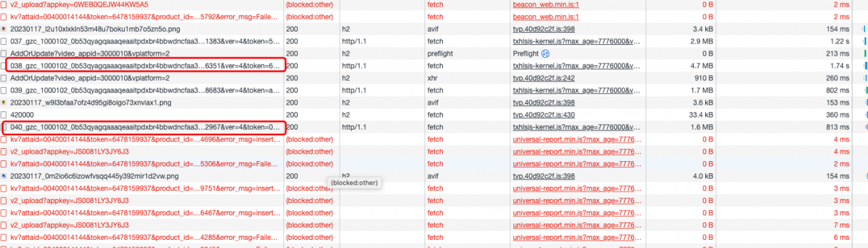The width and height of the screenshot is (868, 248).
Task: Click image icon beside 20230117_w9l3bfaa7ofz4d95gi8oigo73xnviax1.png
Action: [5, 102]
